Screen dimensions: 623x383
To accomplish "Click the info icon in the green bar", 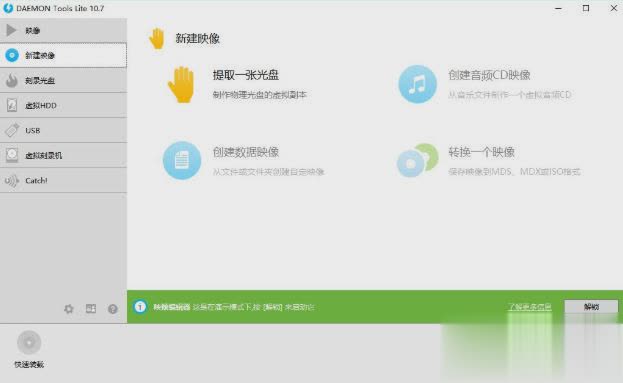I will 140,307.
